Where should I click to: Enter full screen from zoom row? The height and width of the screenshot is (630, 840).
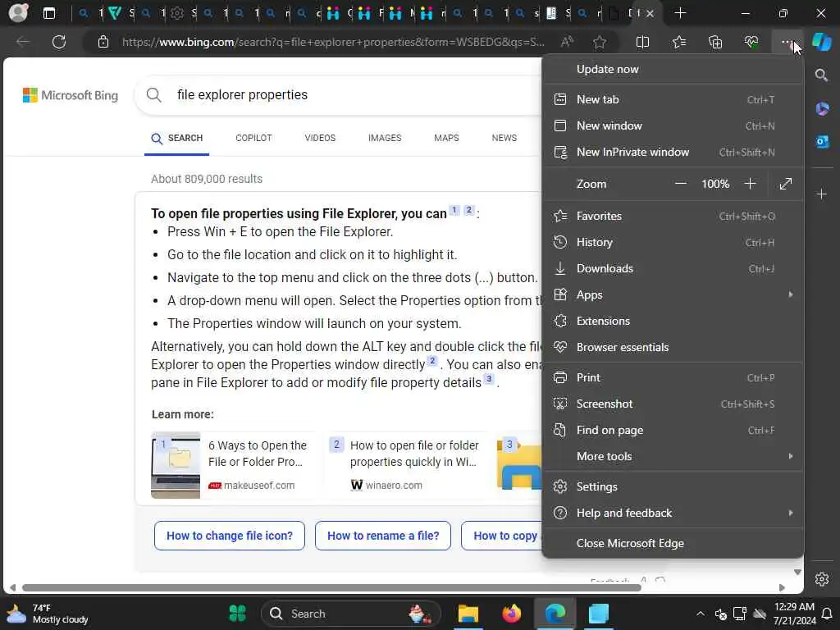[x=785, y=184]
